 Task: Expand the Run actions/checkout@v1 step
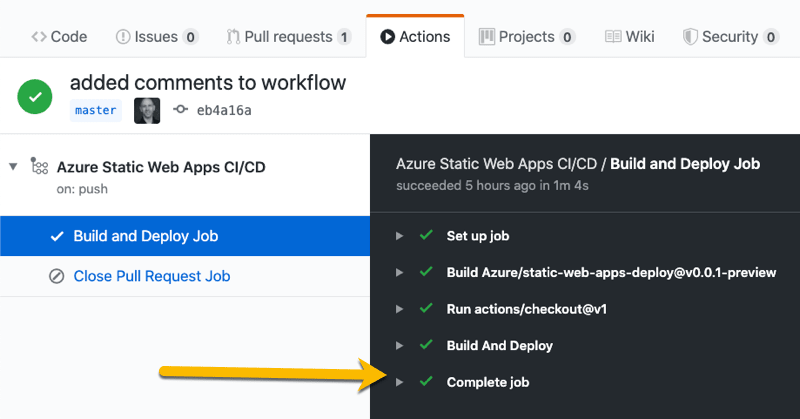(x=399, y=309)
